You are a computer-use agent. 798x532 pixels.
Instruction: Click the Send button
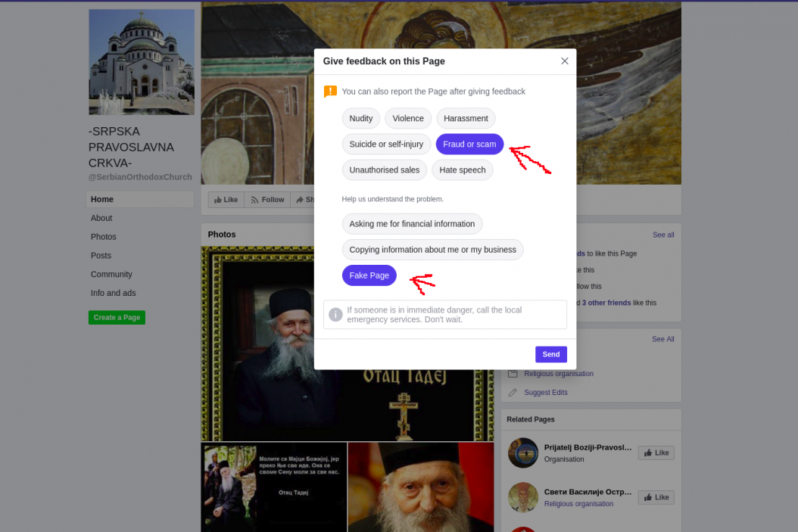pyautogui.click(x=551, y=354)
